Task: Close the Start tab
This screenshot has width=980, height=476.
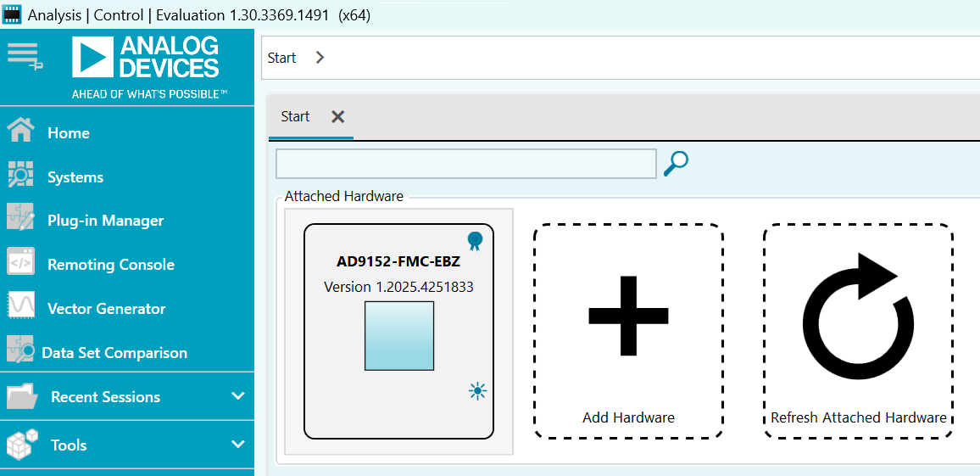Action: click(x=337, y=116)
